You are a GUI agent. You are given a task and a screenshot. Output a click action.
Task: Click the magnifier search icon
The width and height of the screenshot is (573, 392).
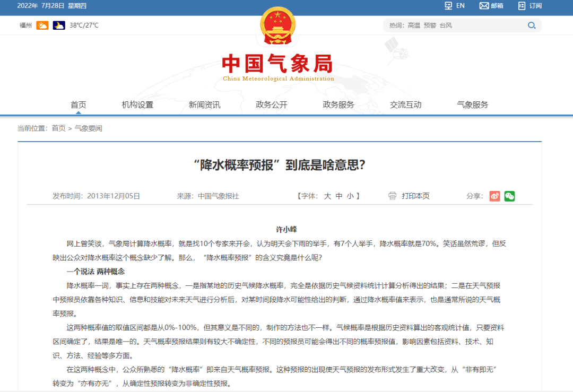(x=531, y=25)
